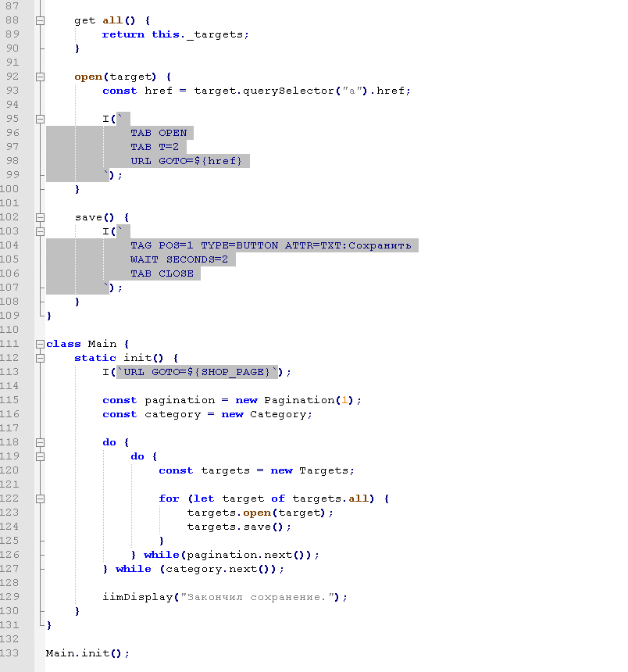Click line number 111 in the gutter
Viewport: 628px width, 672px height.
[9, 343]
